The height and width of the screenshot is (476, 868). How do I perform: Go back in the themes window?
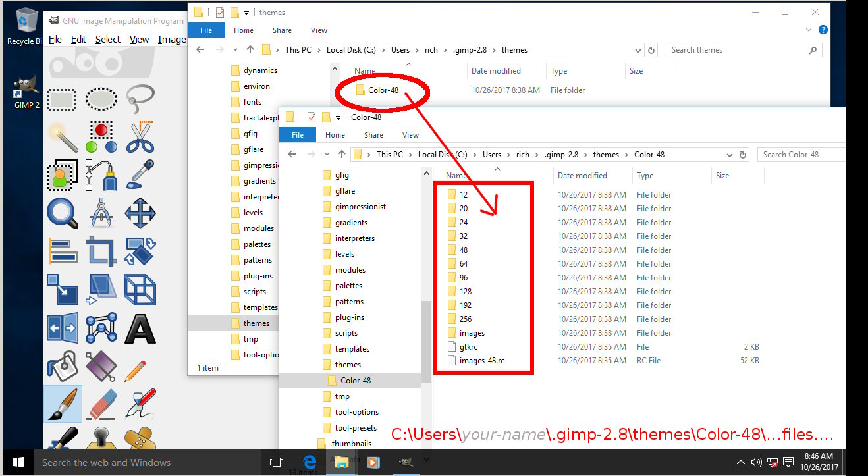click(201, 50)
